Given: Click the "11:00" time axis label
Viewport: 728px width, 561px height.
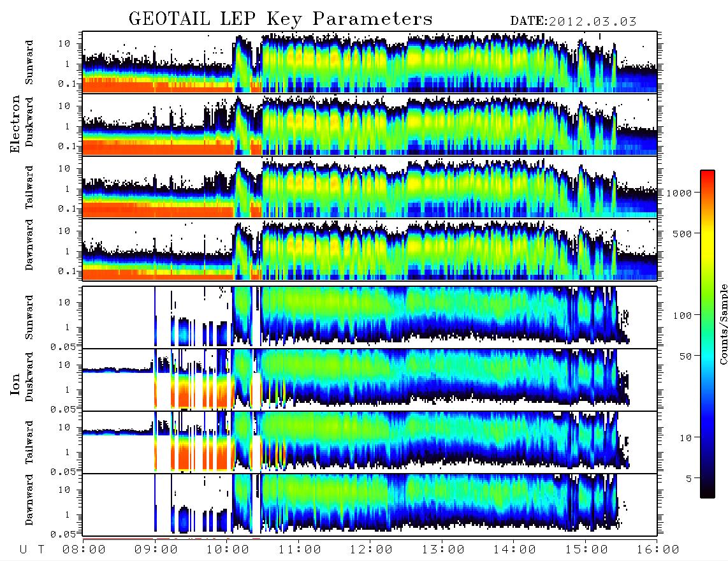Looking at the screenshot, I should (x=300, y=550).
